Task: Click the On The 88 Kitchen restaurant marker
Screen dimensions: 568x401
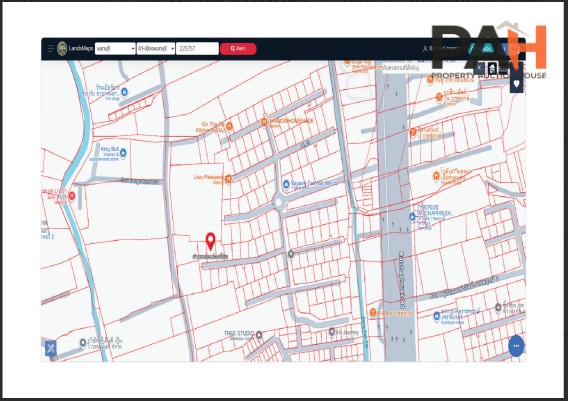Action: 229,126
